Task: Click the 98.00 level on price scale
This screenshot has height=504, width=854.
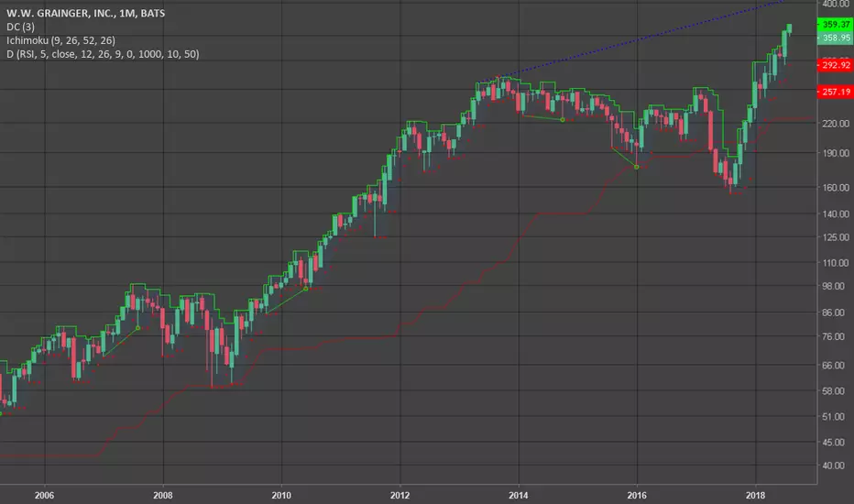Action: (x=836, y=286)
